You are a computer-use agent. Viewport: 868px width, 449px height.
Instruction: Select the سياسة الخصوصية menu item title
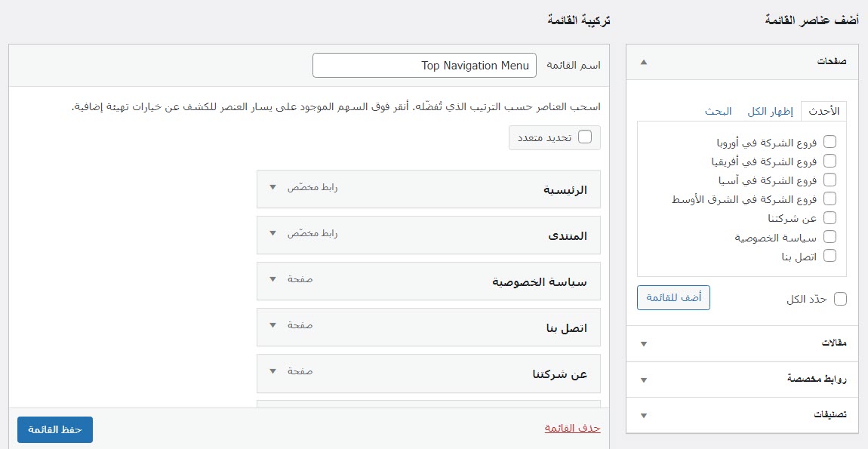[540, 282]
